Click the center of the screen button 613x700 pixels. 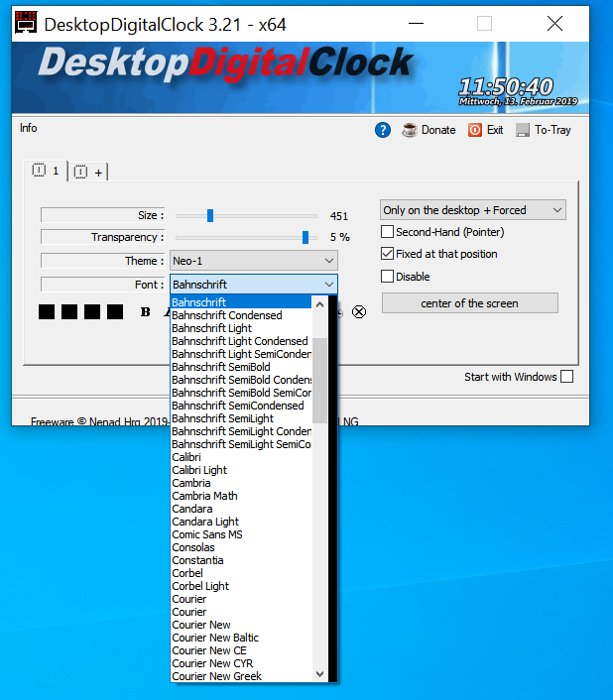coord(470,303)
